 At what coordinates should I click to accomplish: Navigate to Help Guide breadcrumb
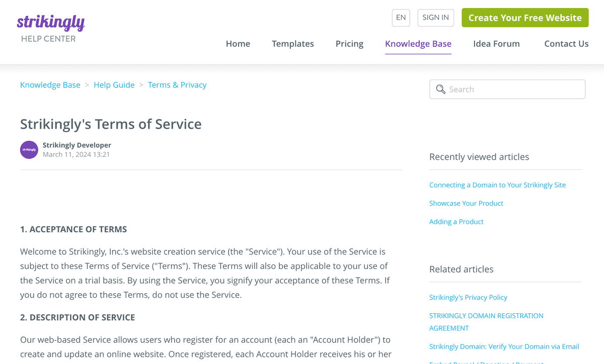pyautogui.click(x=114, y=85)
